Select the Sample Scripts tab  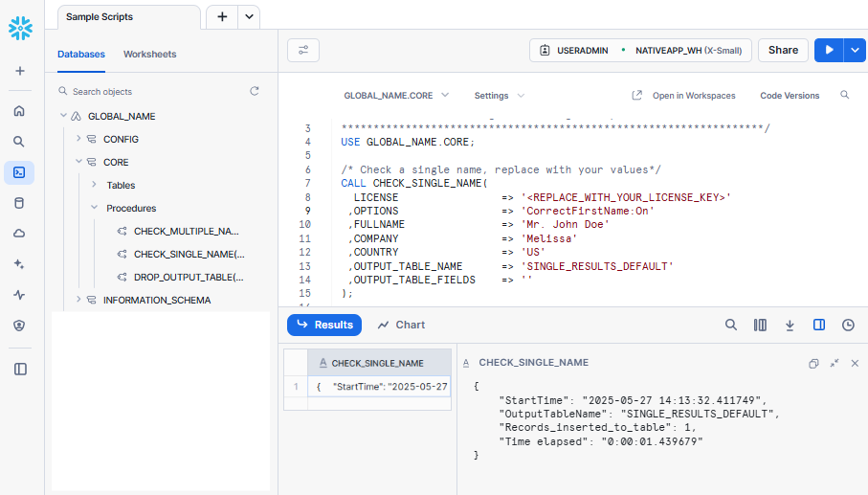[x=129, y=17]
